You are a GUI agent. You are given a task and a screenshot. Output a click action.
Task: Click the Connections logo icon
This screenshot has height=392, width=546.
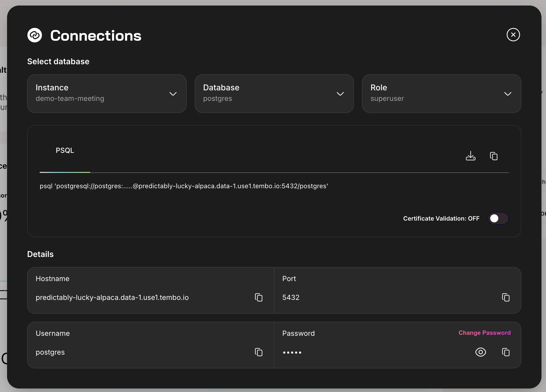point(35,35)
